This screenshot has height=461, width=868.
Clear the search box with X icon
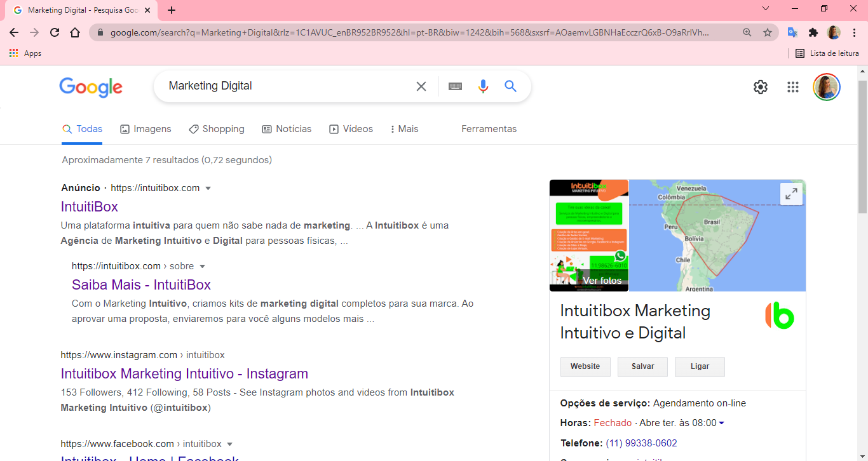[421, 86]
